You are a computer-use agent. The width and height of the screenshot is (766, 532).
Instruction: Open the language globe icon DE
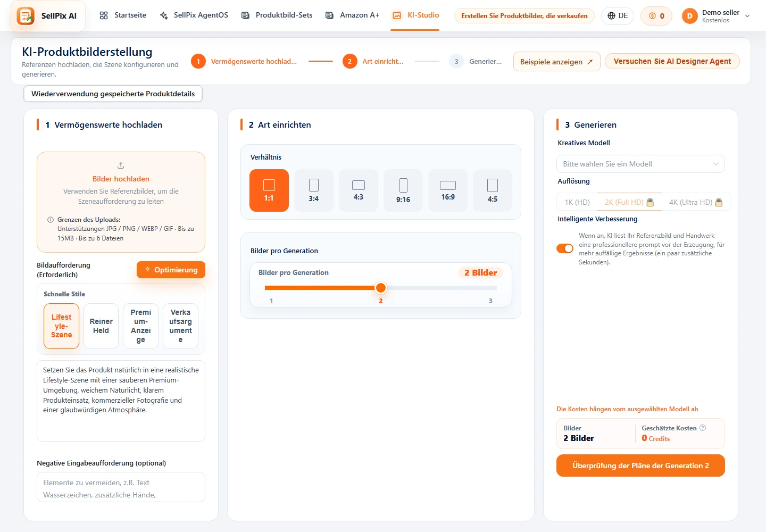click(x=612, y=16)
